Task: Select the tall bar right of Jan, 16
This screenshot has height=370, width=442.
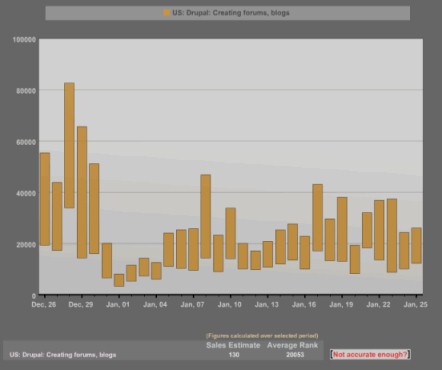Action: (317, 217)
